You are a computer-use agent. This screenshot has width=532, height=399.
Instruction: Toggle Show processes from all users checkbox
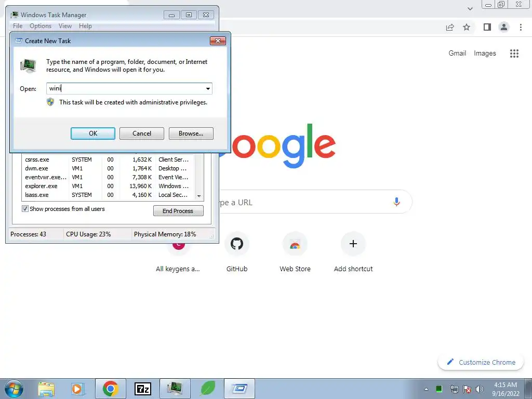click(x=25, y=209)
